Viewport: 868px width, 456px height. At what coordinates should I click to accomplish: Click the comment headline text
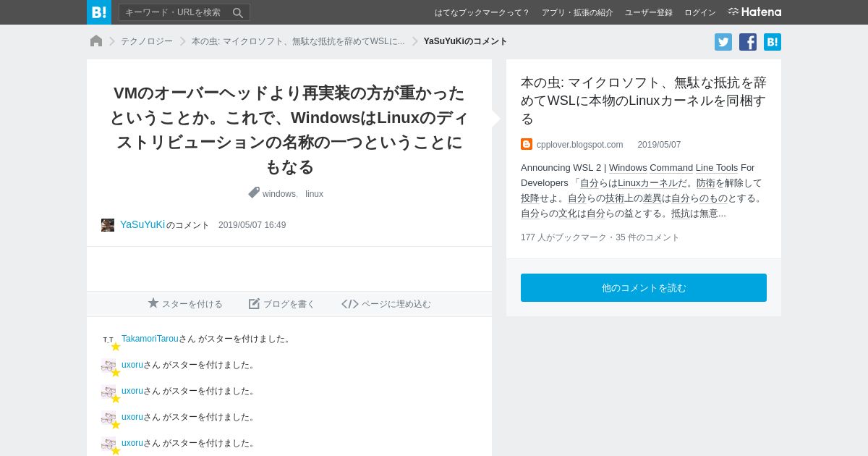pos(289,130)
